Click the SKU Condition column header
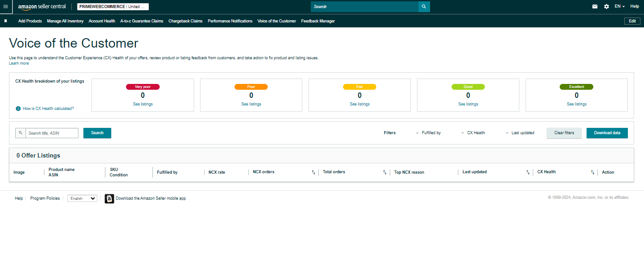 (119, 172)
